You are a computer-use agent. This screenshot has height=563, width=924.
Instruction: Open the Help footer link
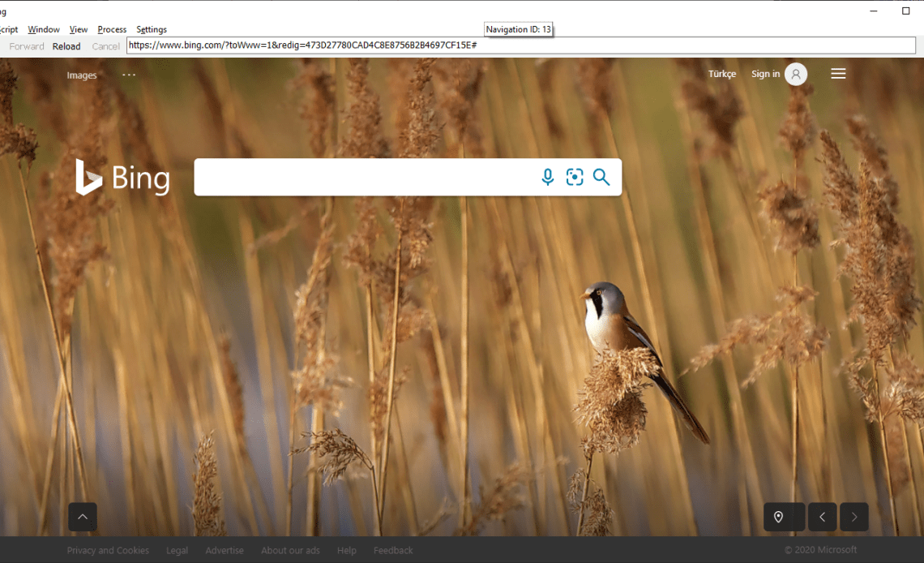347,550
